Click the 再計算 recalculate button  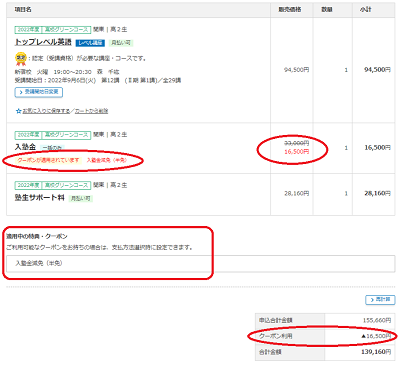click(380, 299)
